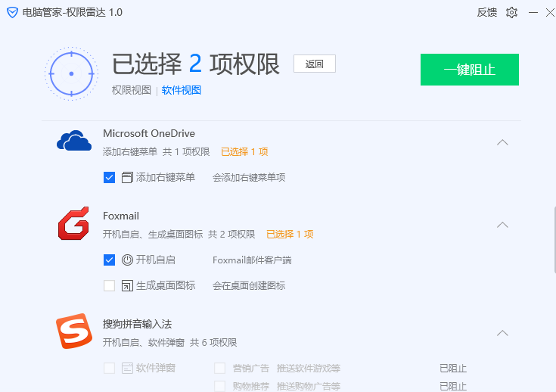Toggle the 营销广告 checkbox
The width and height of the screenshot is (556, 392).
[220, 369]
